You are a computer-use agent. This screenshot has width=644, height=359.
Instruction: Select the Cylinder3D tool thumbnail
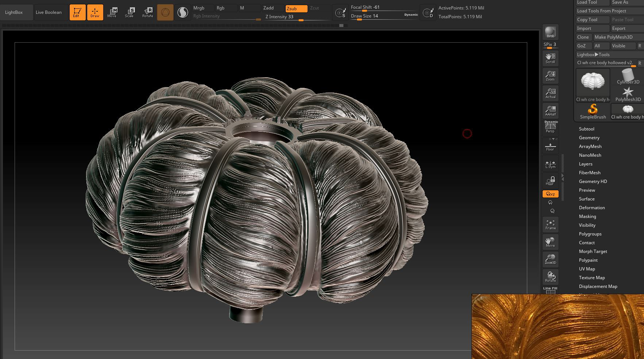pos(628,77)
